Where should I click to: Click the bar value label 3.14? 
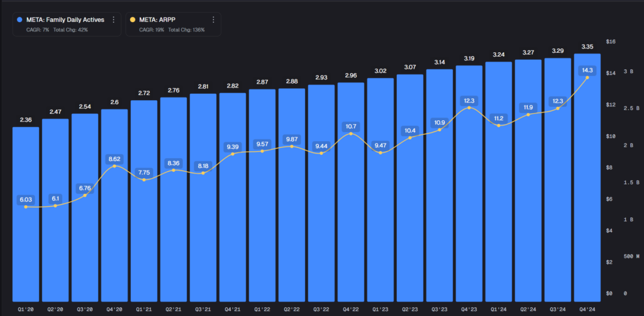pyautogui.click(x=440, y=62)
